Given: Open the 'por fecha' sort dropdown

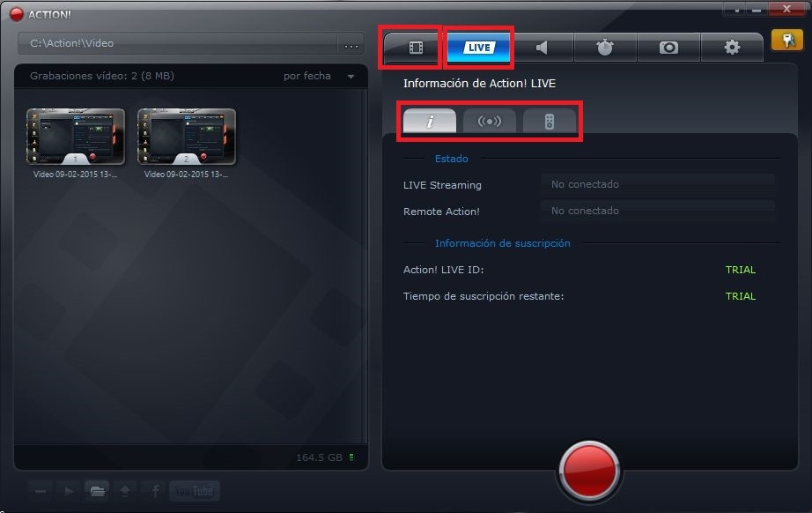Looking at the screenshot, I should (319, 76).
